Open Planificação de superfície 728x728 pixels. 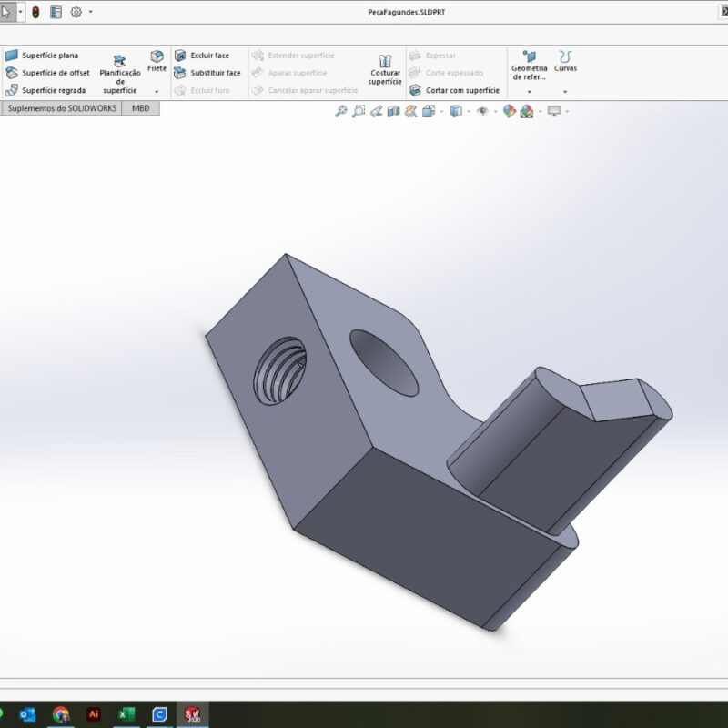tap(120, 75)
